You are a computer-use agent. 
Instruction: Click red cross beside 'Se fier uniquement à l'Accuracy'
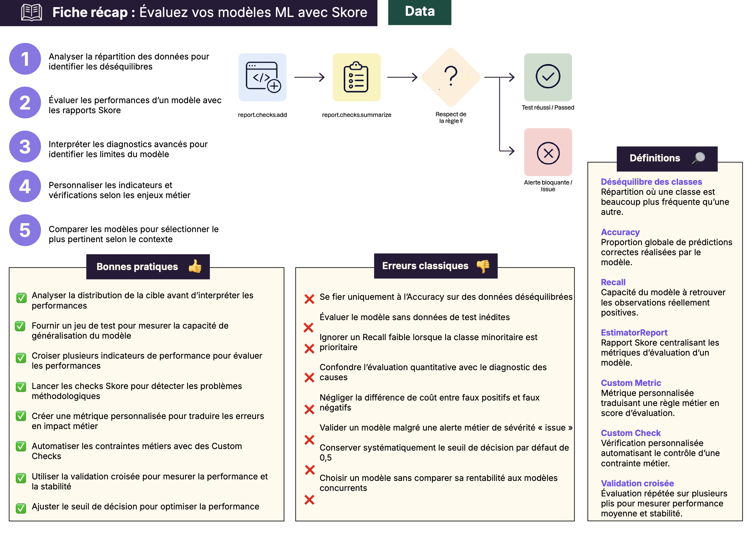point(309,299)
